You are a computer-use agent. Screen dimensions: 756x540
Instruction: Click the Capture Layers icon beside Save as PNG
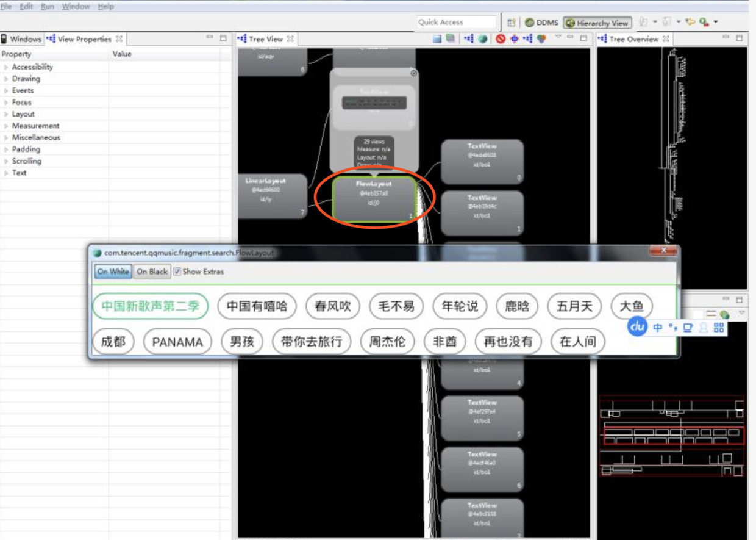pyautogui.click(x=450, y=39)
